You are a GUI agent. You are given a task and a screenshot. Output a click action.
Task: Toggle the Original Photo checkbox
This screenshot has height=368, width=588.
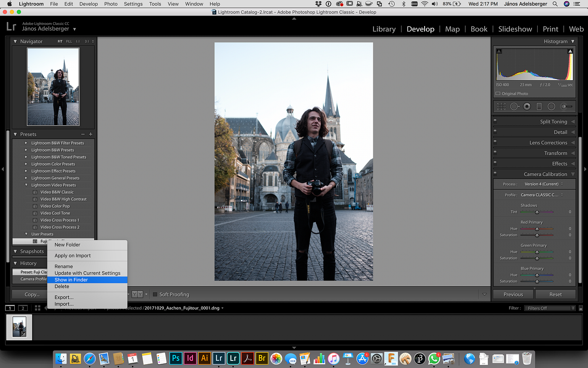pyautogui.click(x=498, y=93)
